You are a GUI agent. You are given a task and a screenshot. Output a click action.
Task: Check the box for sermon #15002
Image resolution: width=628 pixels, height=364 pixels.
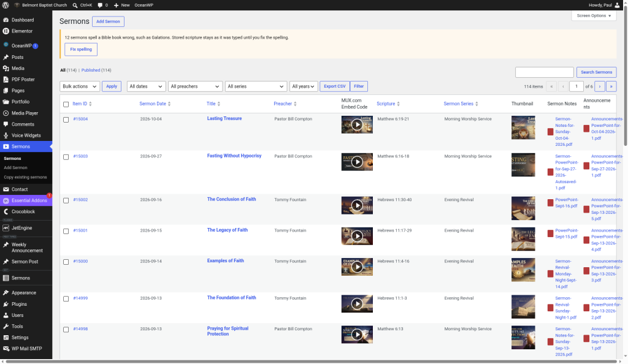tap(66, 200)
